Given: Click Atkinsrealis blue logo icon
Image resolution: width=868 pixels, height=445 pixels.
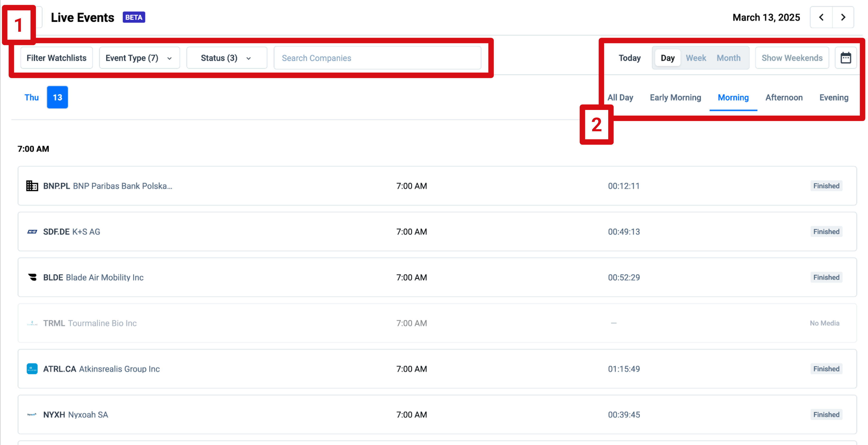Looking at the screenshot, I should [x=32, y=368].
